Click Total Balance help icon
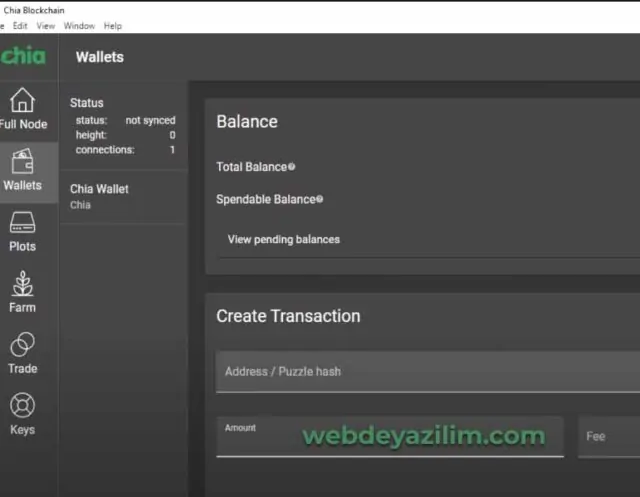Image resolution: width=640 pixels, height=497 pixels. [292, 167]
